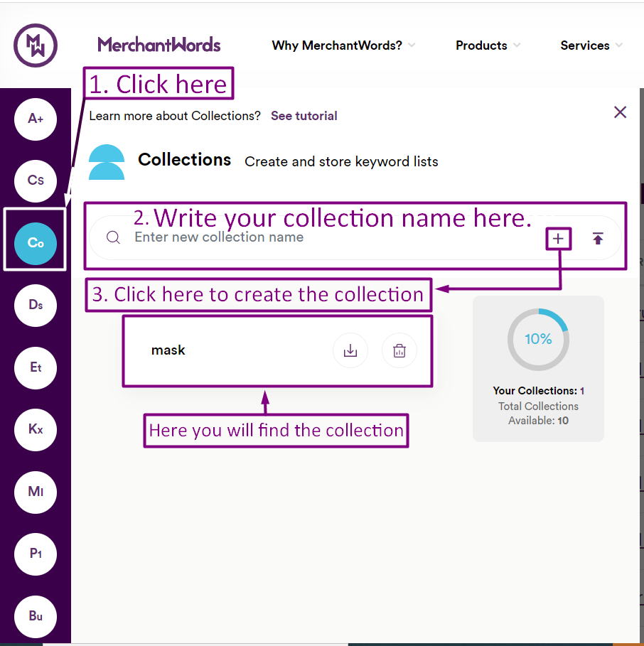The width and height of the screenshot is (644, 646).
Task: Delete the mask collection with trash icon
Action: [x=399, y=350]
